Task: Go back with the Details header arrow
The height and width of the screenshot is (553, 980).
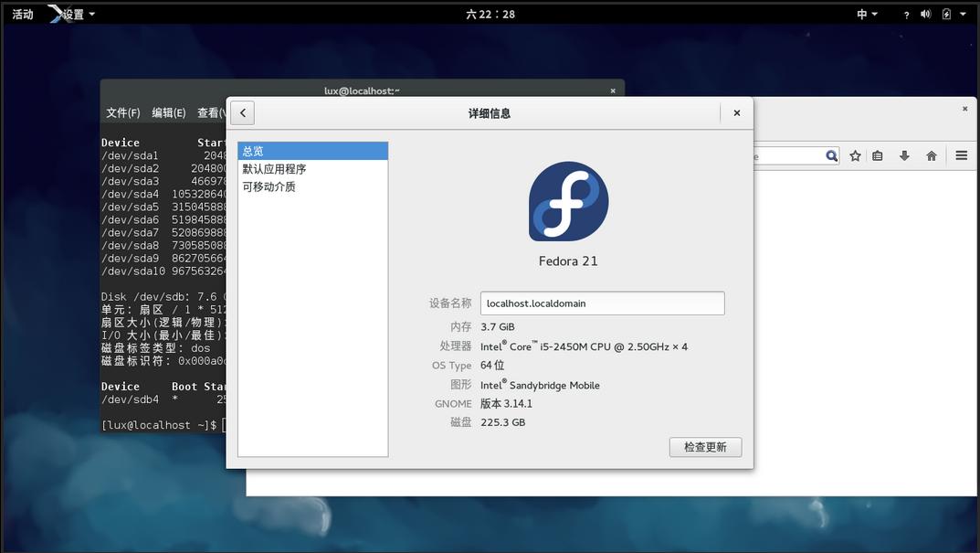Action: point(243,113)
